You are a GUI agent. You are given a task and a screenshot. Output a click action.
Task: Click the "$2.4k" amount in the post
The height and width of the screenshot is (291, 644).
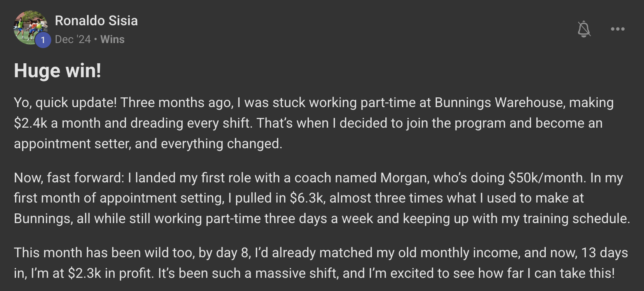pos(30,123)
